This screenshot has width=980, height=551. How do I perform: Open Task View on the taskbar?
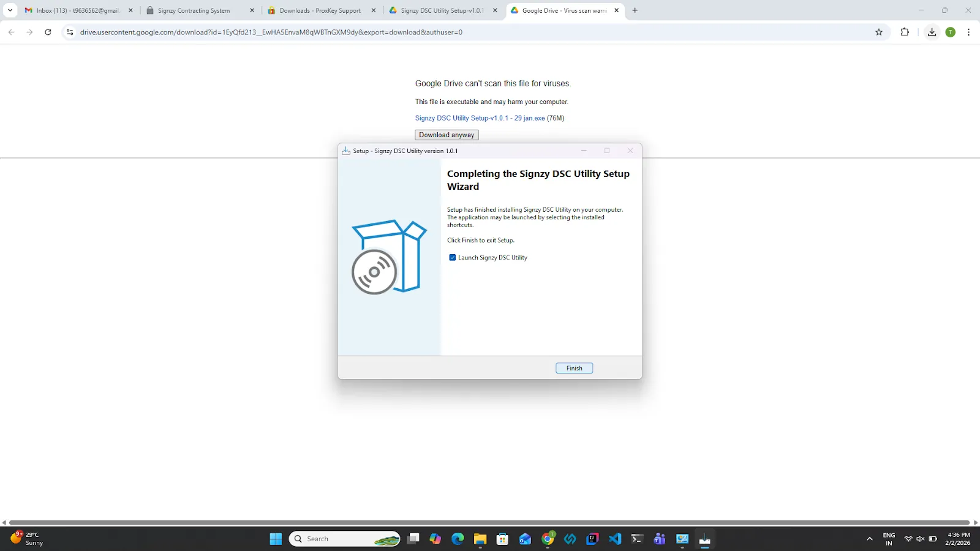coord(413,539)
